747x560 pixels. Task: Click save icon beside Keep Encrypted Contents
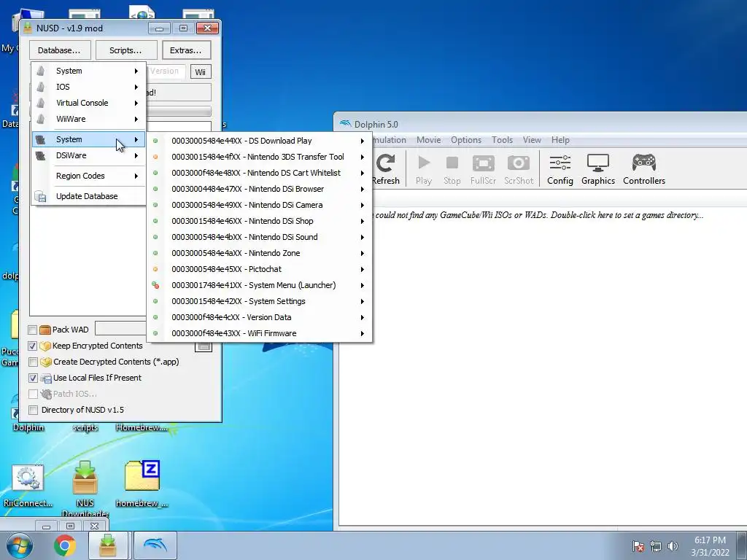[204, 346]
